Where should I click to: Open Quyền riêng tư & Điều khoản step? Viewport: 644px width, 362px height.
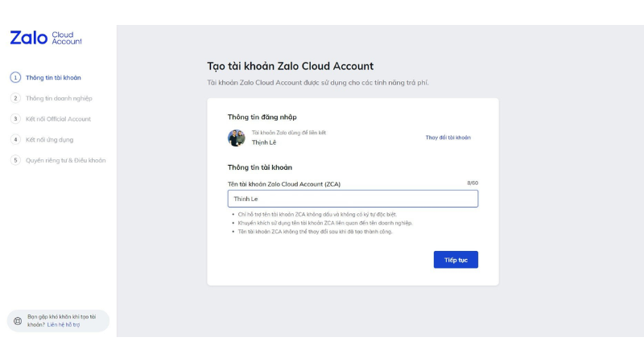pyautogui.click(x=65, y=160)
